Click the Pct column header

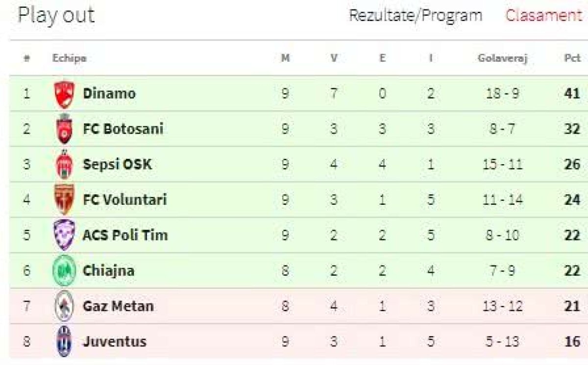572,58
